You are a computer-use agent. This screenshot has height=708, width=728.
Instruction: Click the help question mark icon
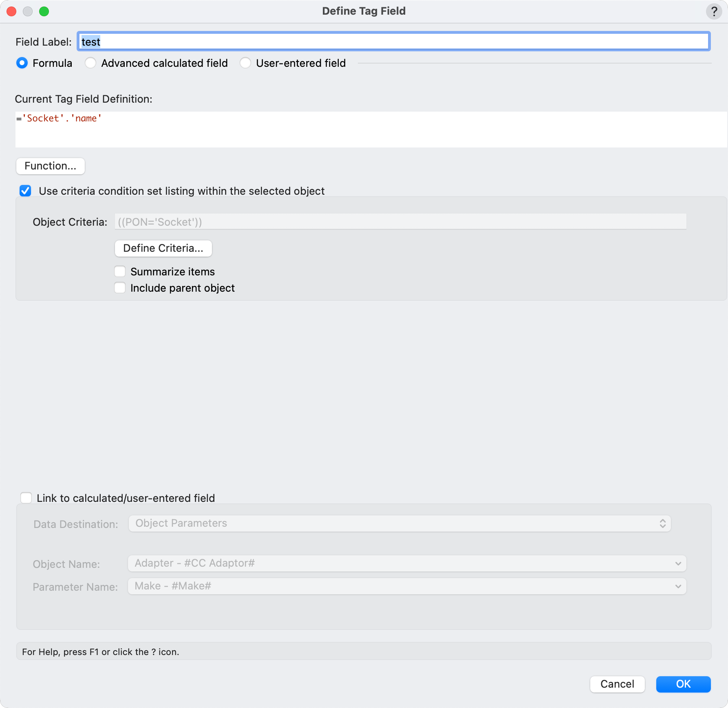pos(714,11)
